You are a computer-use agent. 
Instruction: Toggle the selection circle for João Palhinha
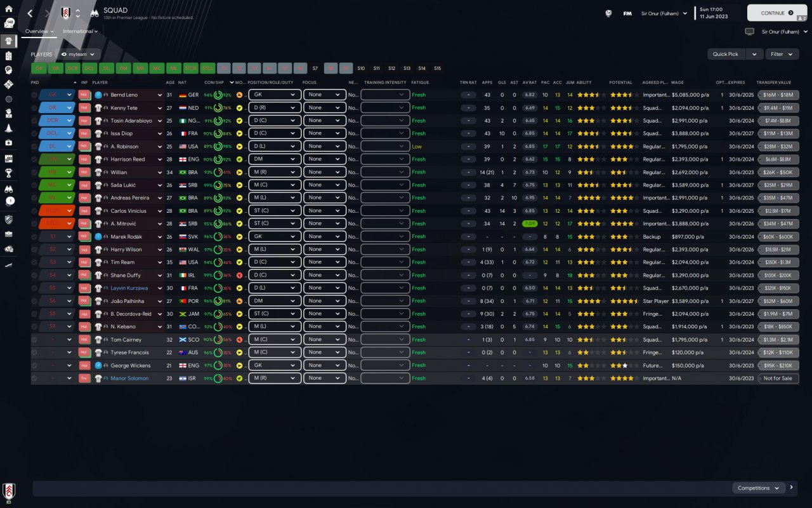(34, 301)
